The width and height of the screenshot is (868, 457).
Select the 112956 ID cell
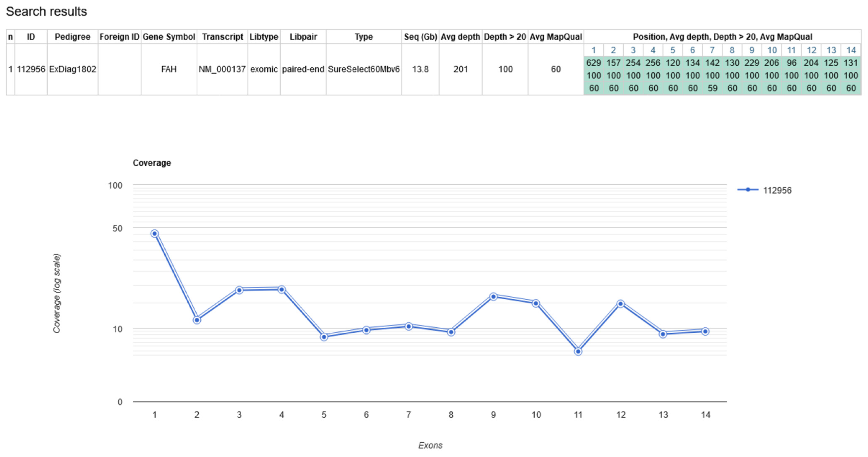(31, 69)
